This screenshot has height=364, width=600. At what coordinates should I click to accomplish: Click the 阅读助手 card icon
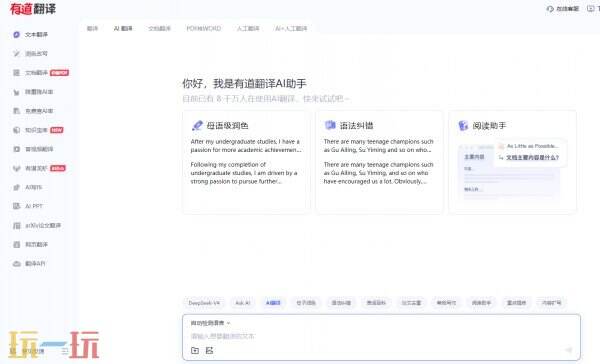click(x=463, y=125)
